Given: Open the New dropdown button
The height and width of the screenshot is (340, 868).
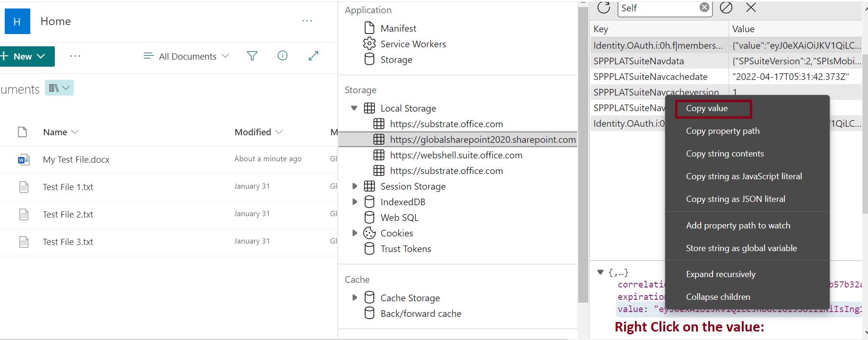Looking at the screenshot, I should click(x=26, y=56).
